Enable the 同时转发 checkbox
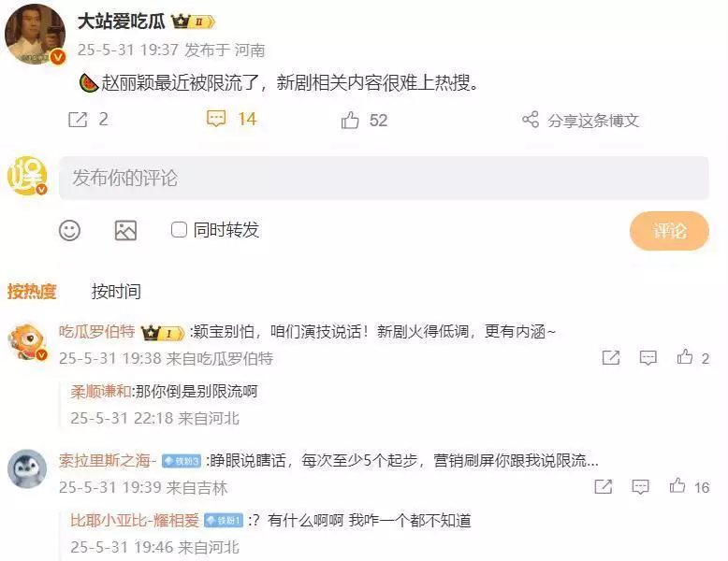The width and height of the screenshot is (728, 561). (x=179, y=230)
